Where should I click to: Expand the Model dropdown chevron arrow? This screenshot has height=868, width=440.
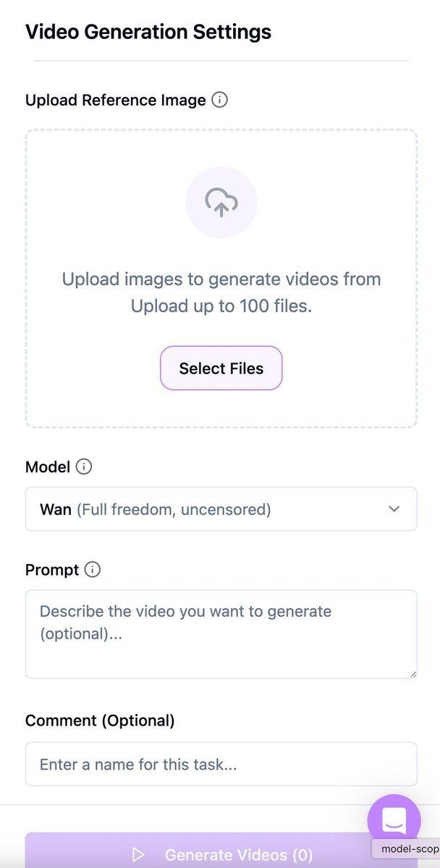tap(394, 509)
